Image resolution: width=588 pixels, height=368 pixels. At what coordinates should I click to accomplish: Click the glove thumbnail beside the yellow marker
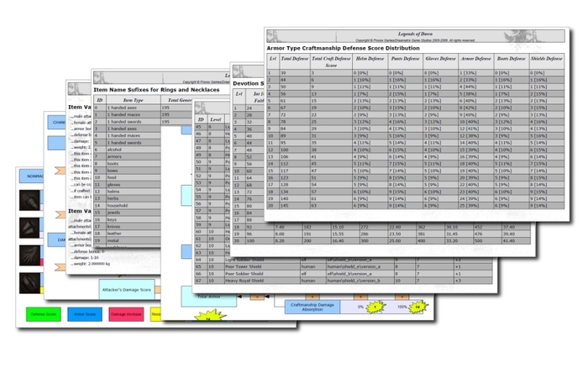coord(29,283)
